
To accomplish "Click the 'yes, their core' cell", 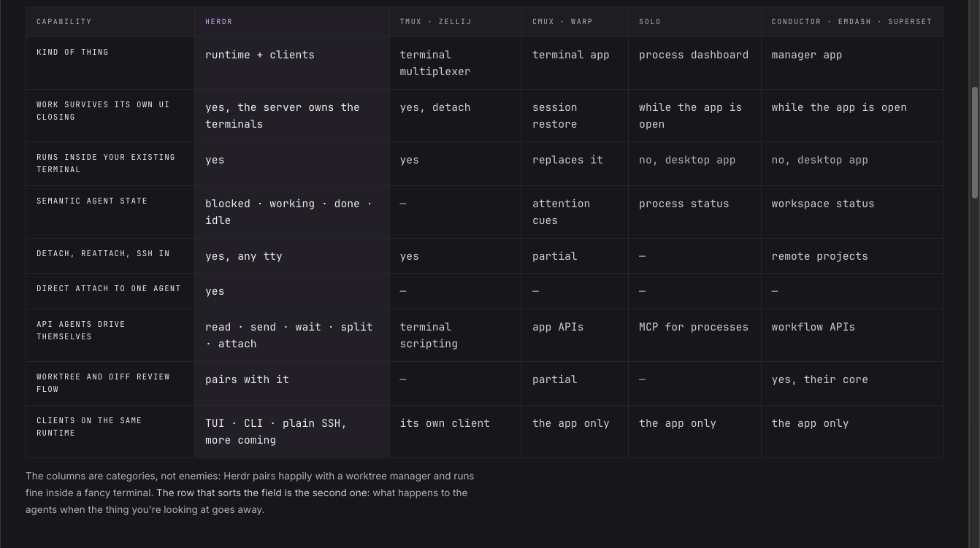I will pyautogui.click(x=851, y=384).
